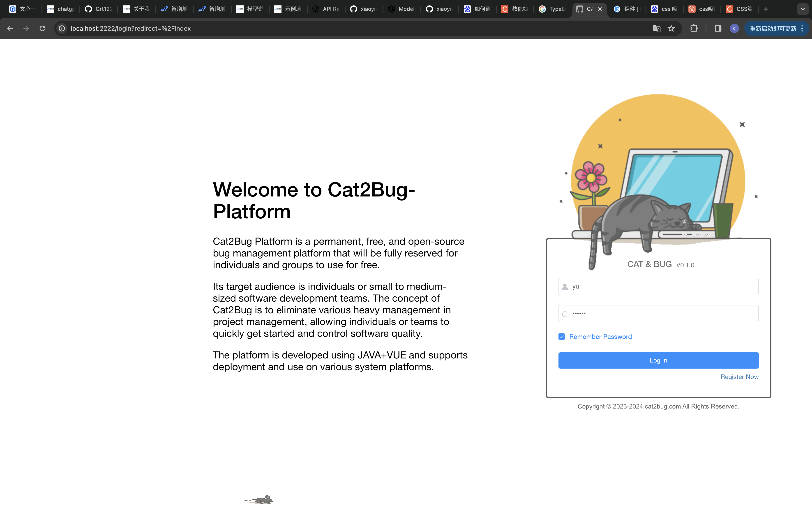812x508 pixels.
Task: Toggle the browser side panel icon
Action: [x=718, y=29]
